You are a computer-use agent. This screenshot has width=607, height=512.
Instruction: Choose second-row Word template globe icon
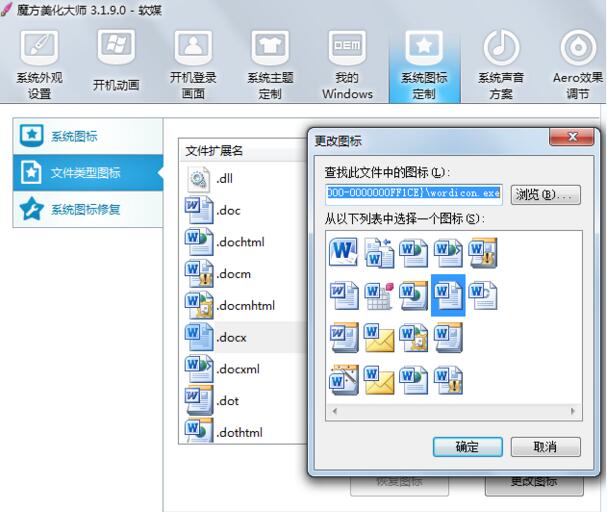[413, 296]
